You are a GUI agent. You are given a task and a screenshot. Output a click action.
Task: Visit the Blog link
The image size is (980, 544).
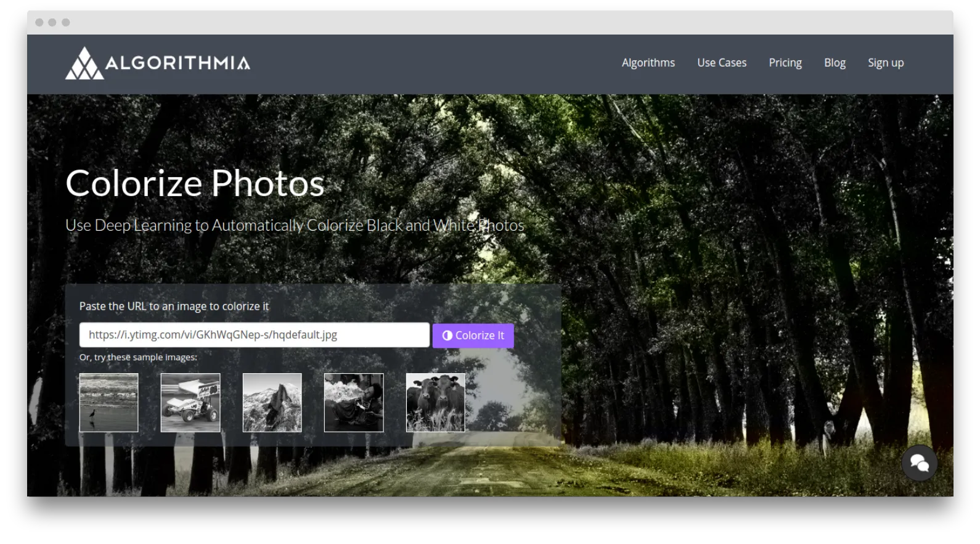(835, 63)
